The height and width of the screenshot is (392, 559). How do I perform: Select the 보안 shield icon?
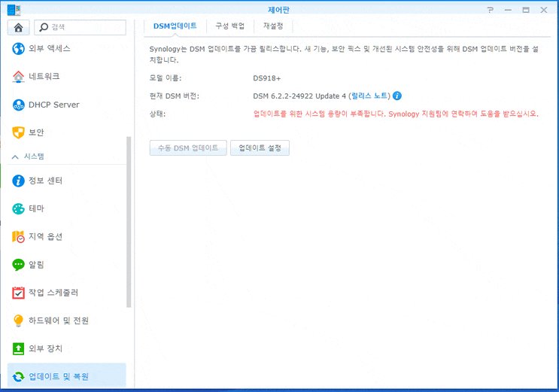[18, 132]
